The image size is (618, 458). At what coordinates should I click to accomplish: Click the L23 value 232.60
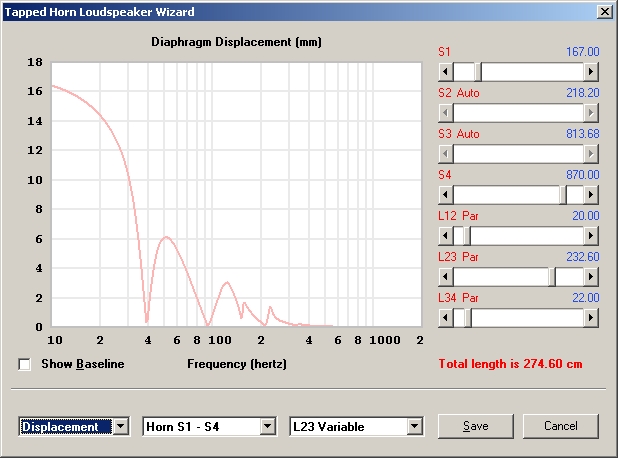[x=583, y=257]
